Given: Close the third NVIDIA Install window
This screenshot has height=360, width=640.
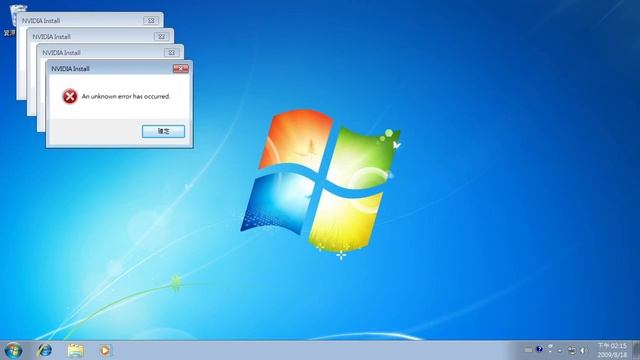Looking at the screenshot, I should coord(171,53).
